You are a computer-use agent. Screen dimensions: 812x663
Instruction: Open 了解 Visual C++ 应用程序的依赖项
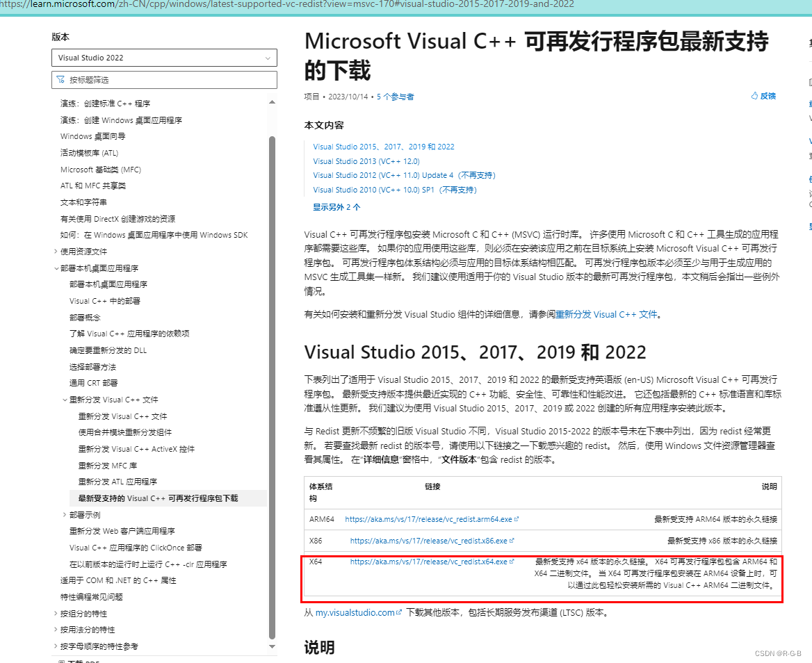coord(129,334)
